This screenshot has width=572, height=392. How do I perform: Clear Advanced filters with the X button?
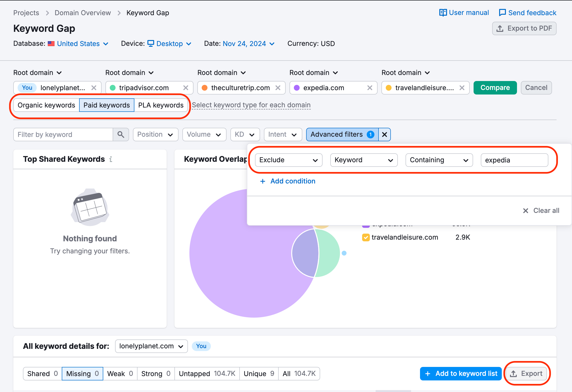click(385, 135)
